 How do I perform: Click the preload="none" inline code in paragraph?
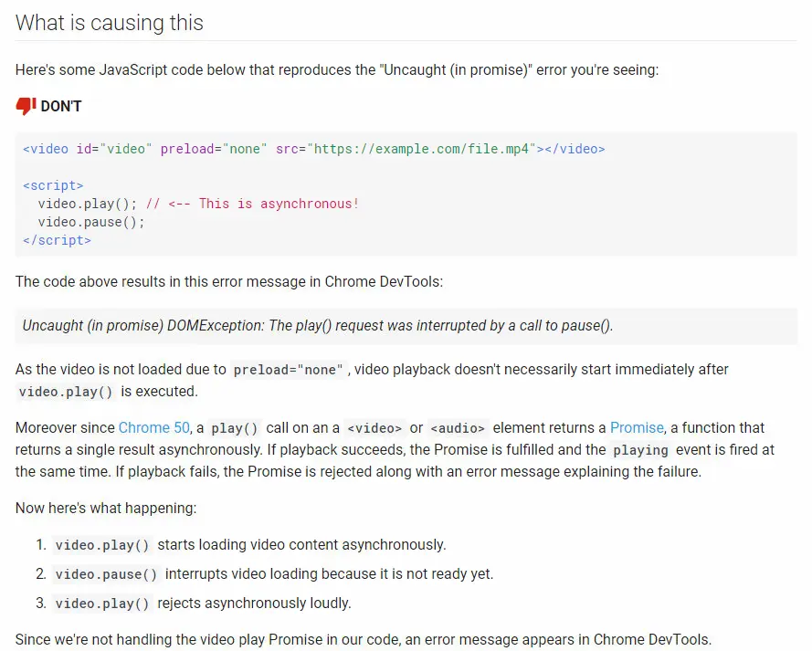[x=289, y=370]
